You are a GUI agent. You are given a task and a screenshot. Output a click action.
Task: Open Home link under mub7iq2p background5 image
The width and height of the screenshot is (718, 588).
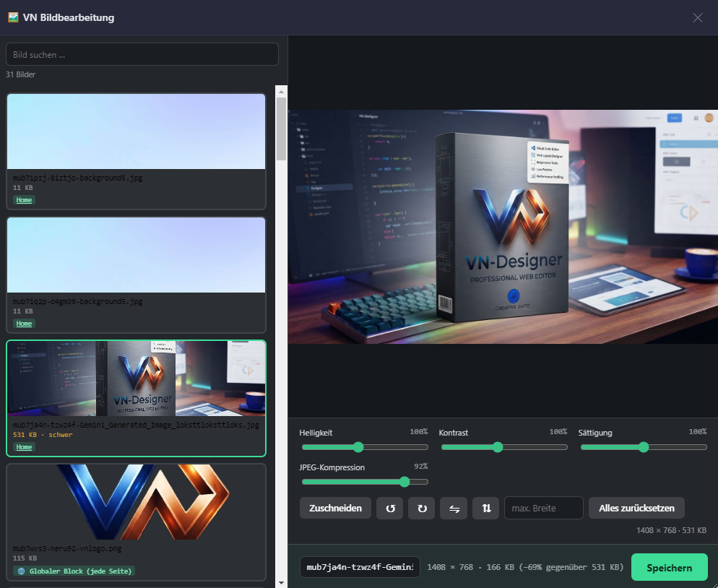tap(24, 324)
